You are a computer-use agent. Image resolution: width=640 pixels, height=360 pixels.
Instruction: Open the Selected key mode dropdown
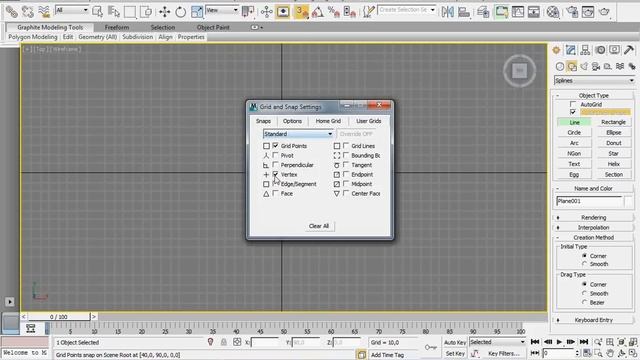pos(497,342)
